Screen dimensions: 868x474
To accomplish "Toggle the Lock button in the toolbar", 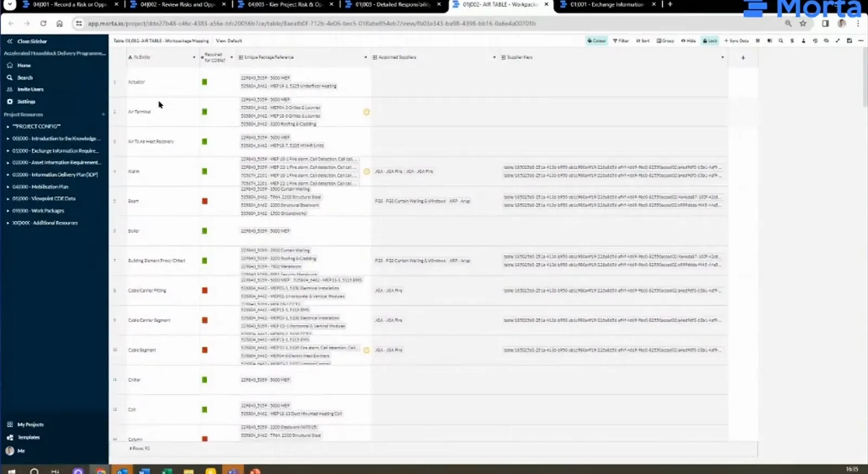I will point(710,41).
